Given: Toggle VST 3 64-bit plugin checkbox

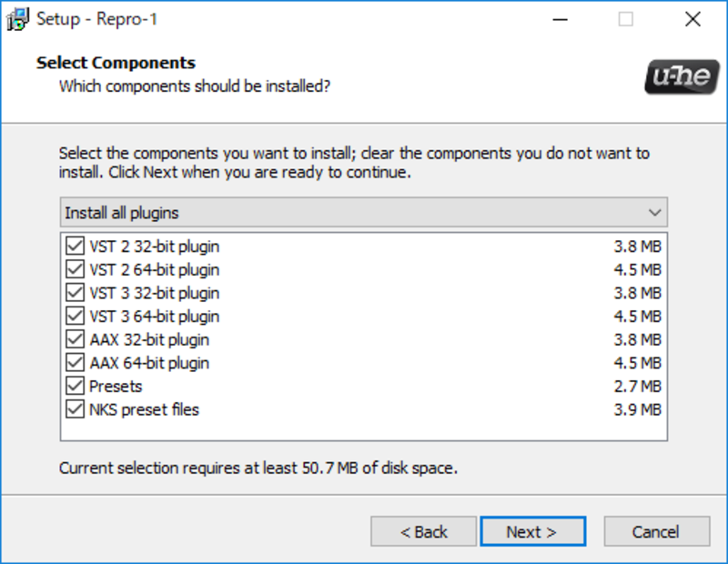Looking at the screenshot, I should (75, 317).
